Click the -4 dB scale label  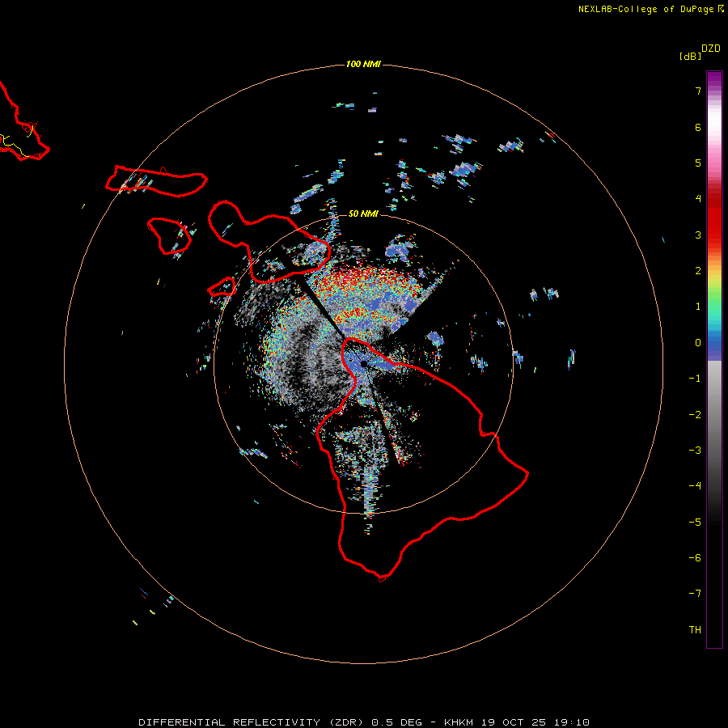tap(695, 486)
